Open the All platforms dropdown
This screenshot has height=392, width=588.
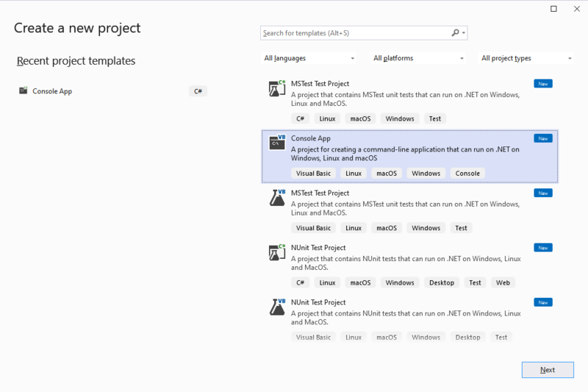coord(418,58)
